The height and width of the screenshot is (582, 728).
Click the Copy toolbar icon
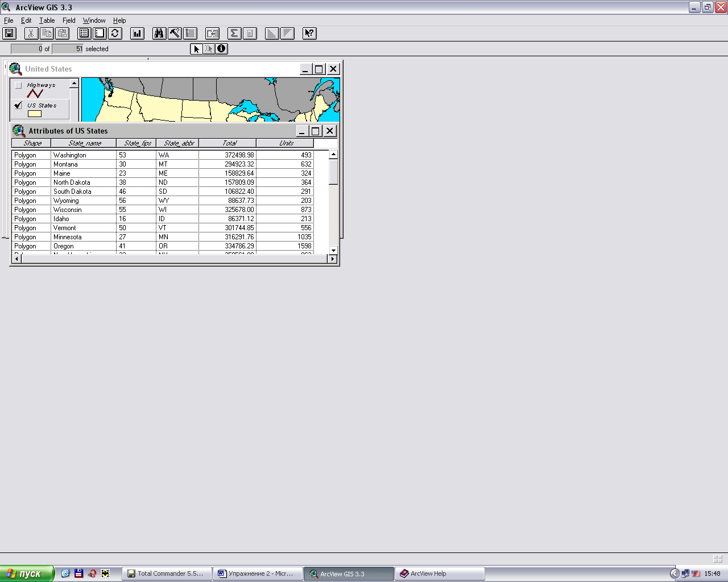[47, 33]
